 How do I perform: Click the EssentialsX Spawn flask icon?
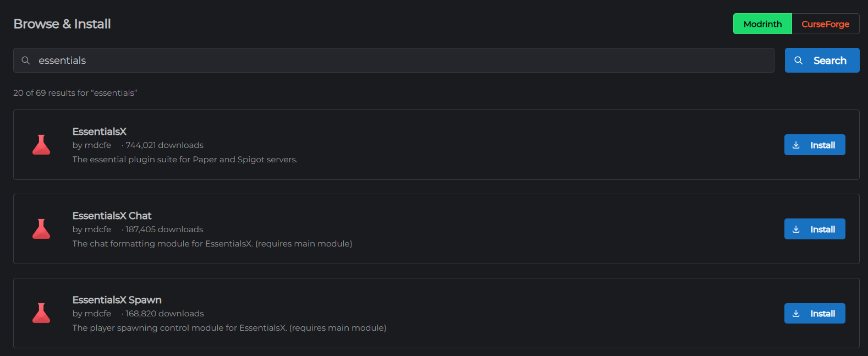pyautogui.click(x=41, y=313)
